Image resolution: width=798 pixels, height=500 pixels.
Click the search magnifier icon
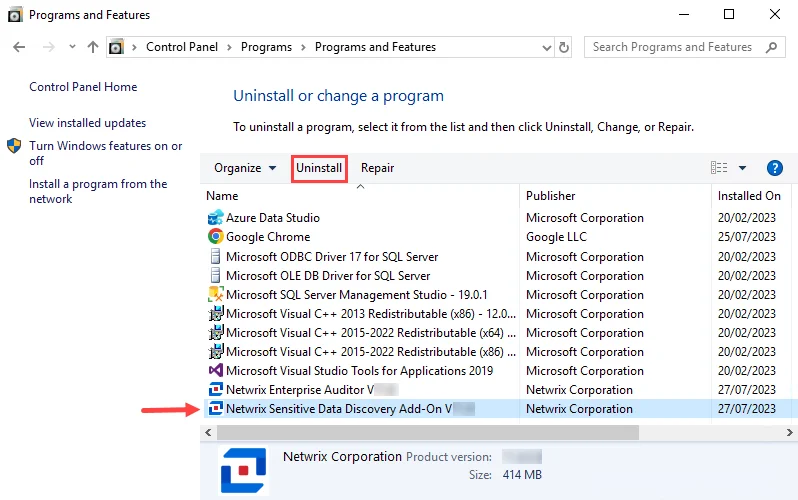(771, 47)
